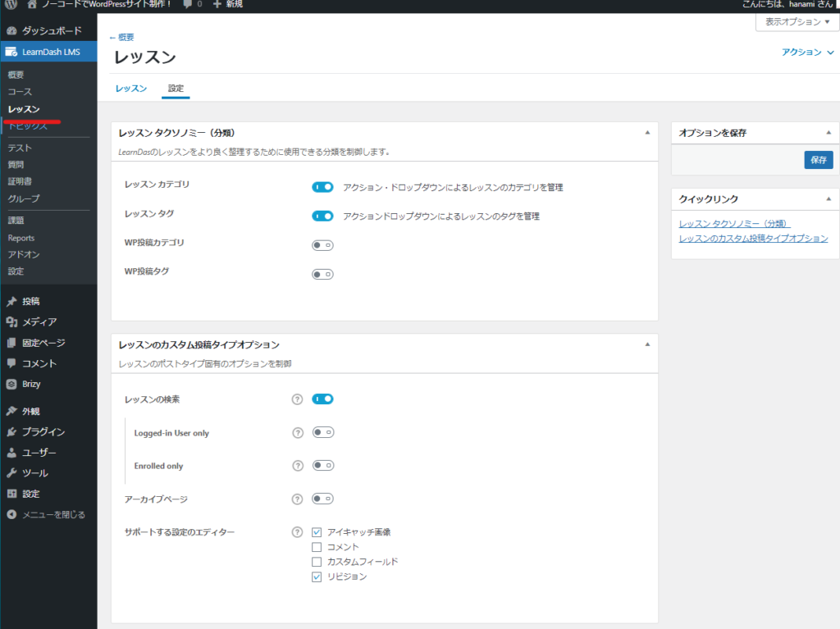Disable the レッスン タグ toggle

pos(322,216)
